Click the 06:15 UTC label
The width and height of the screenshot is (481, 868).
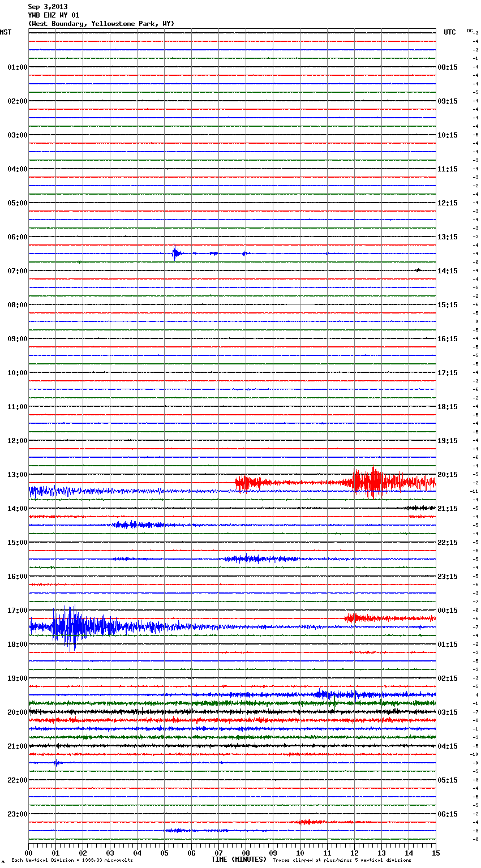pos(448,814)
